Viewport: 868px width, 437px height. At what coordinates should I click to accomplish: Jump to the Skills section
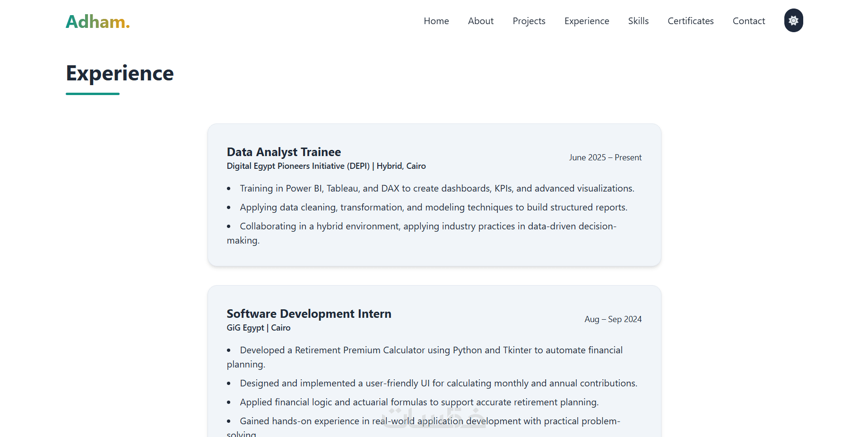[638, 21]
